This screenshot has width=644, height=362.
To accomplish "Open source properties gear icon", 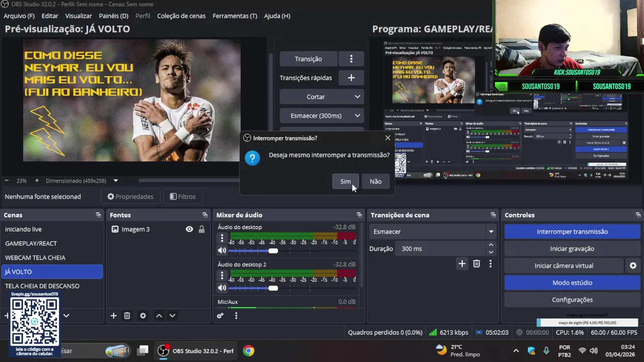I will (143, 316).
